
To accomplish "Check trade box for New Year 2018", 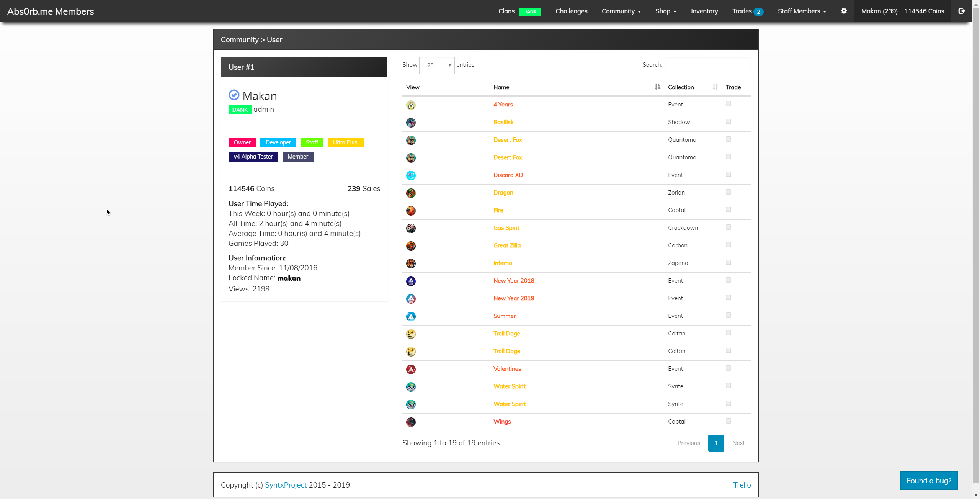I will tap(728, 280).
